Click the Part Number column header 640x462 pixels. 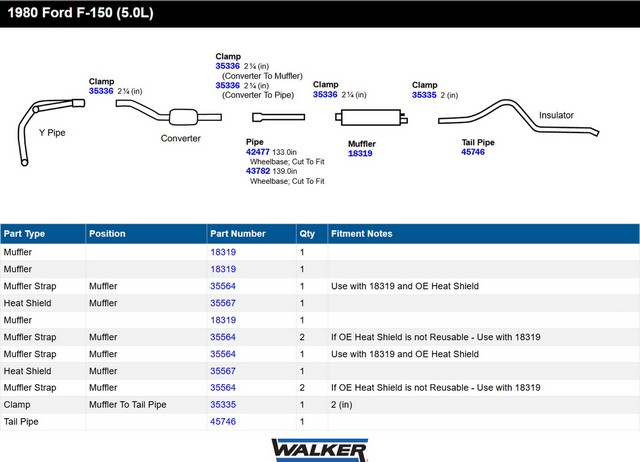click(238, 234)
